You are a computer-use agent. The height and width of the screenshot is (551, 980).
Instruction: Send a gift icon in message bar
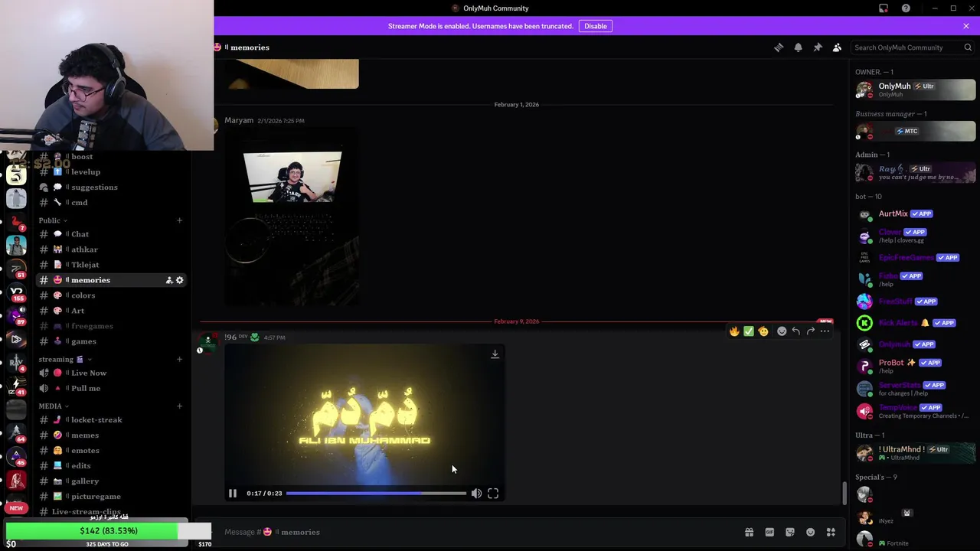coord(749,532)
